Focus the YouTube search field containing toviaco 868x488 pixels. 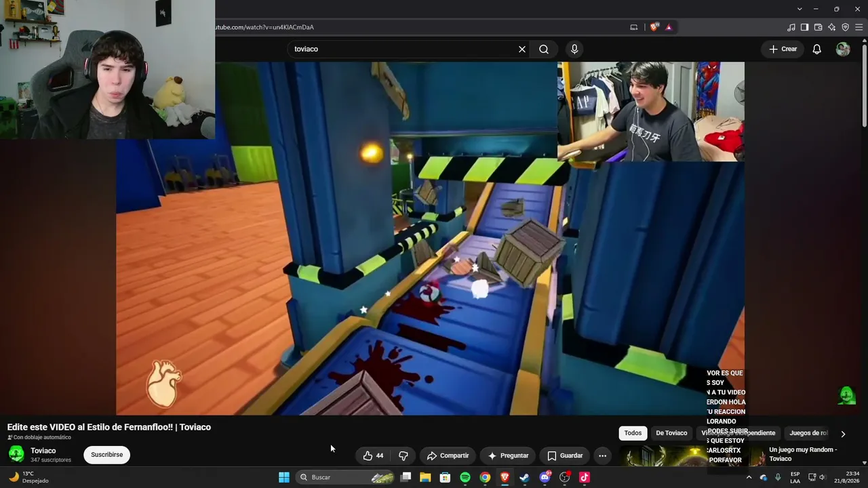403,49
